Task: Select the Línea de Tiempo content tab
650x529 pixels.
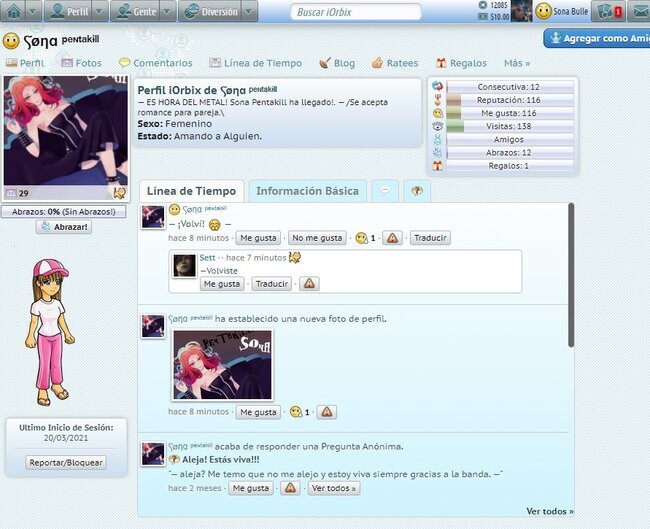Action: (x=192, y=191)
